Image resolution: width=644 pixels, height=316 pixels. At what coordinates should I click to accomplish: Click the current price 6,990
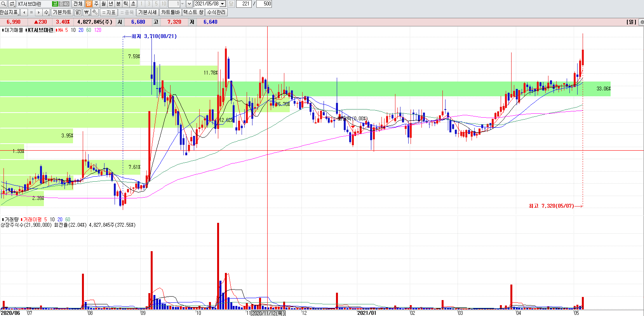coord(14,22)
